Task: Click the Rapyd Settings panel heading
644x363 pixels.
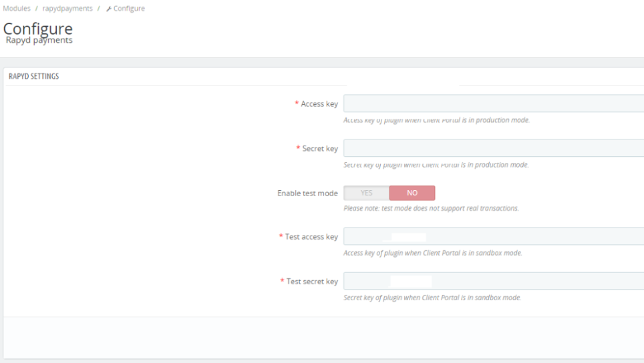Action: [x=33, y=76]
